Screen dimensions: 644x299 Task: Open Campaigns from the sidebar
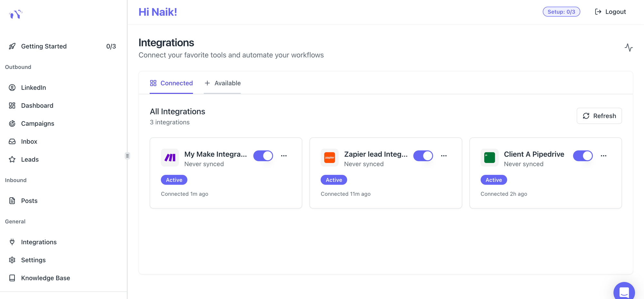37,123
